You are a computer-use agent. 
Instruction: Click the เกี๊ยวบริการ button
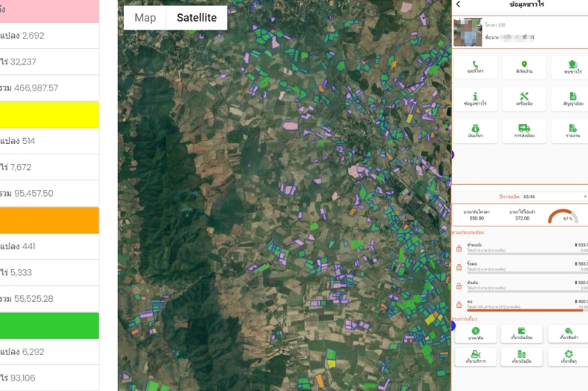click(475, 358)
